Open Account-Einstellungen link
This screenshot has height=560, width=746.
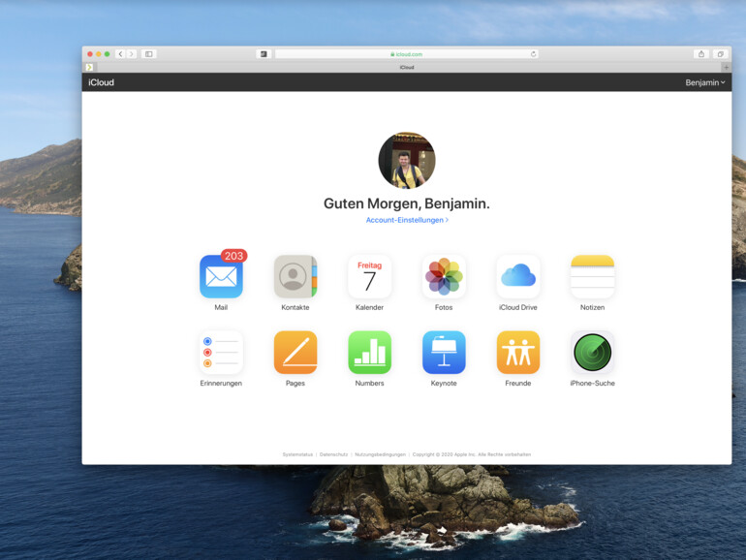pyautogui.click(x=407, y=220)
